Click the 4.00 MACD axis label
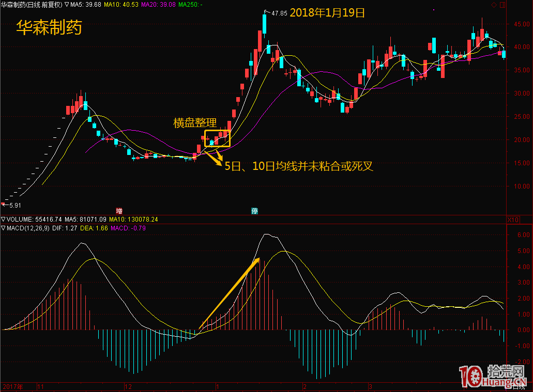This screenshot has width=533, height=392. pos(524,267)
